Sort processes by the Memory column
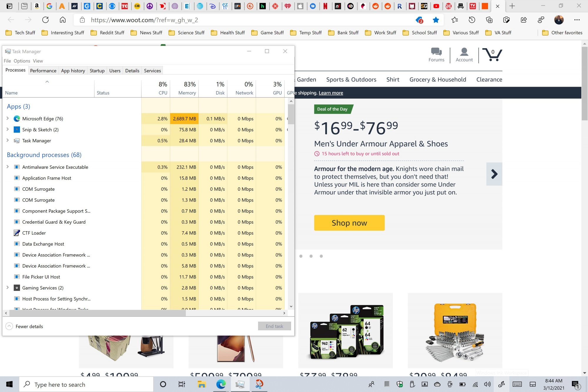This screenshot has height=392, width=588. coord(187,93)
